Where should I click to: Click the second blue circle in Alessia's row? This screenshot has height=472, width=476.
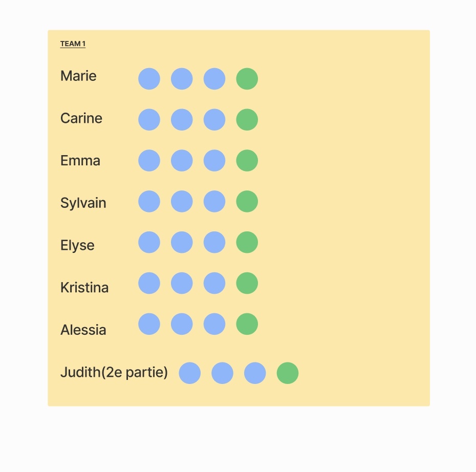[182, 324]
